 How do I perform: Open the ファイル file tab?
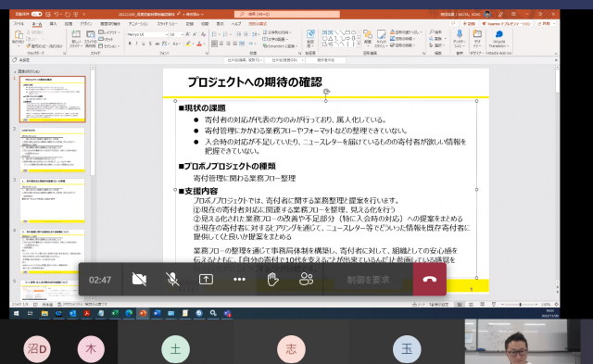coord(19,24)
